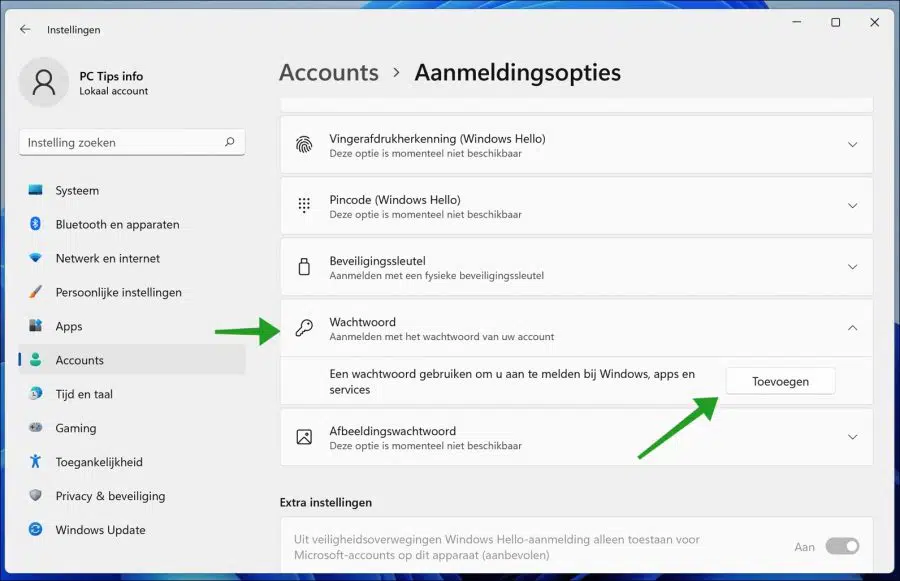Viewport: 900px width, 581px height.
Task: Go to Netwerk en internet
Action: pyautogui.click(x=132, y=258)
